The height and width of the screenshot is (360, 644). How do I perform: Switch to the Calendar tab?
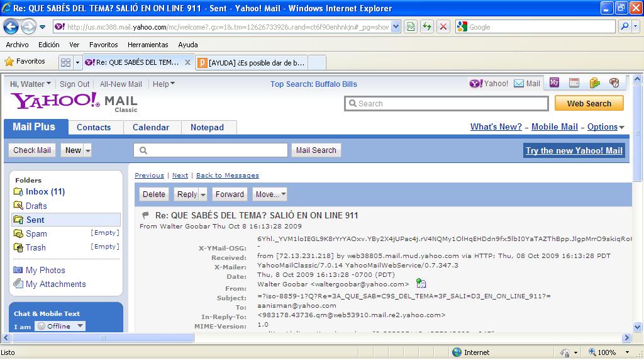(x=151, y=127)
